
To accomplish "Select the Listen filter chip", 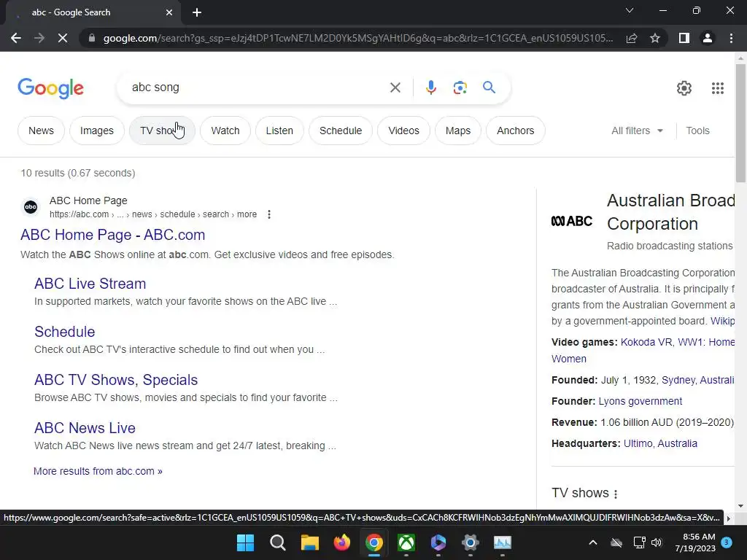I will [279, 131].
